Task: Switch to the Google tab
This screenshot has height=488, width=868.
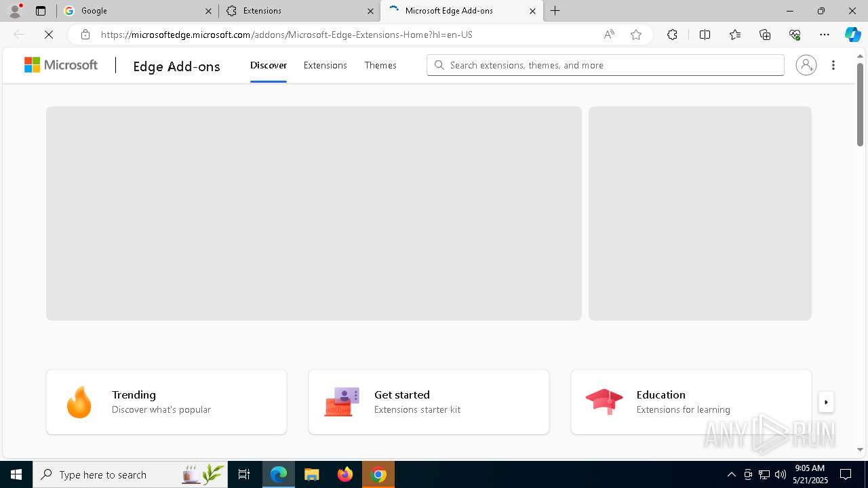Action: 138,11
